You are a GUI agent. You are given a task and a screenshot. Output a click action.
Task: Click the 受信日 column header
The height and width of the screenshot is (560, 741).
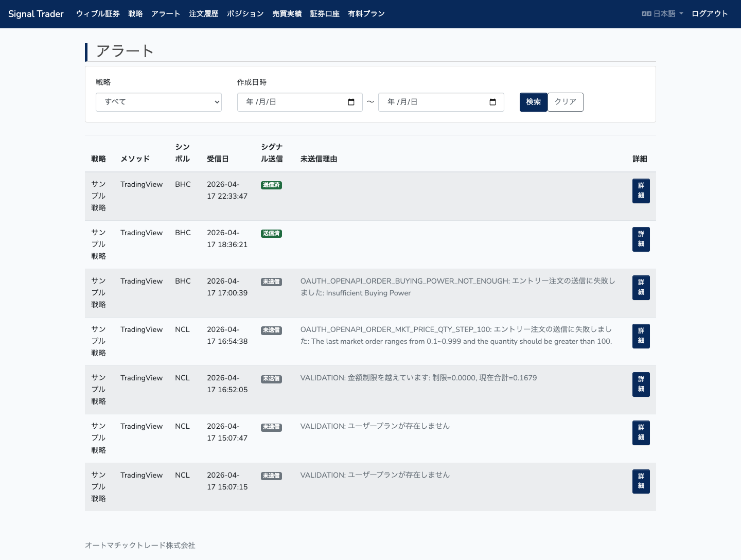(218, 159)
